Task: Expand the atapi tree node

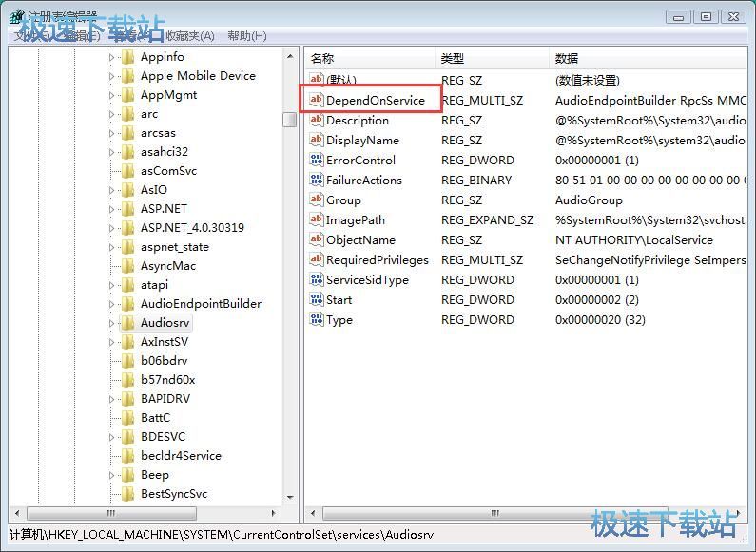Action: tap(111, 285)
